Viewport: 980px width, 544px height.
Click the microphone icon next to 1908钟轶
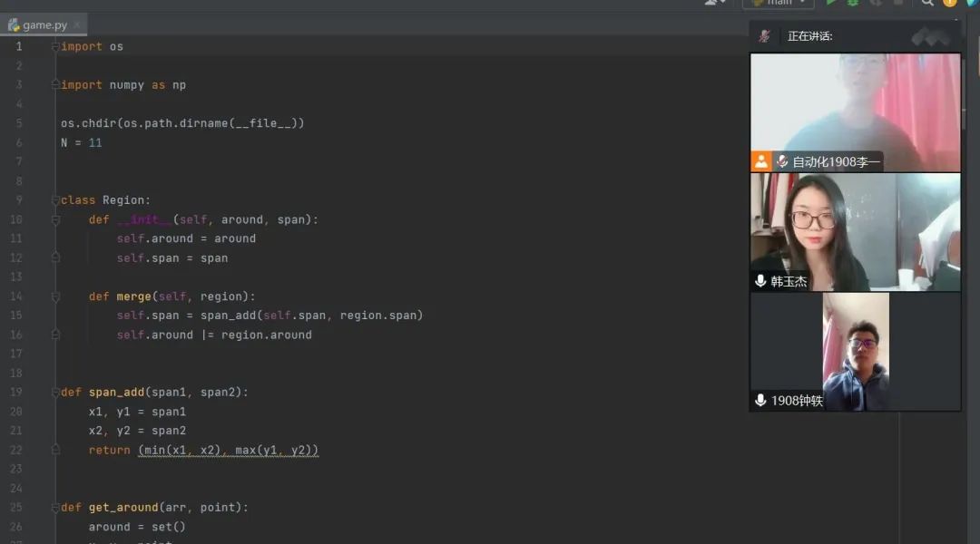760,400
